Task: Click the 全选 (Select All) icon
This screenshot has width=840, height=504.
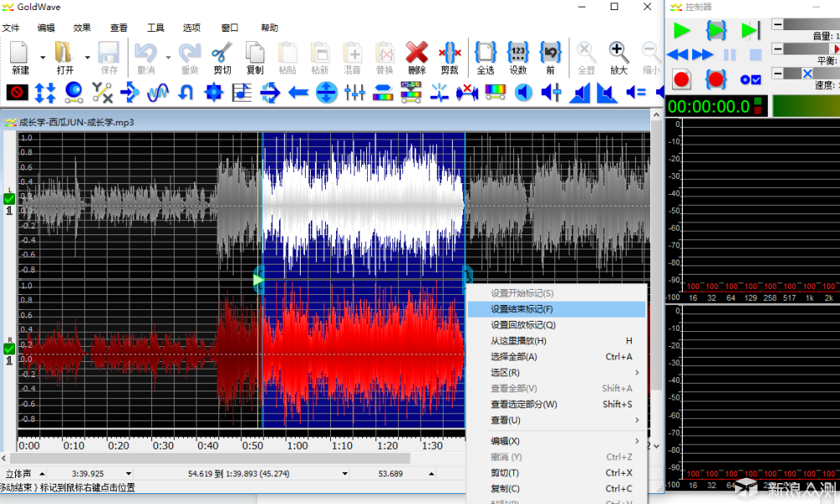Action: [x=486, y=53]
